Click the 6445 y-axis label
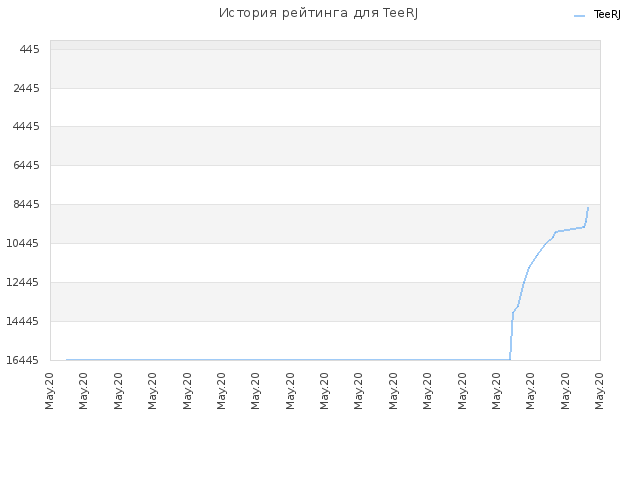The image size is (640, 480). tap(27, 165)
